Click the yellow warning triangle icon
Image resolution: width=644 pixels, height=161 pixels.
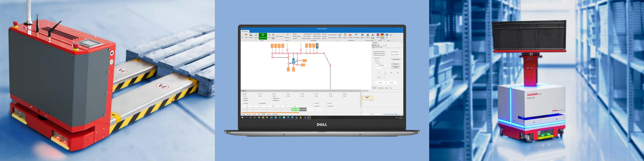pos(391,35)
